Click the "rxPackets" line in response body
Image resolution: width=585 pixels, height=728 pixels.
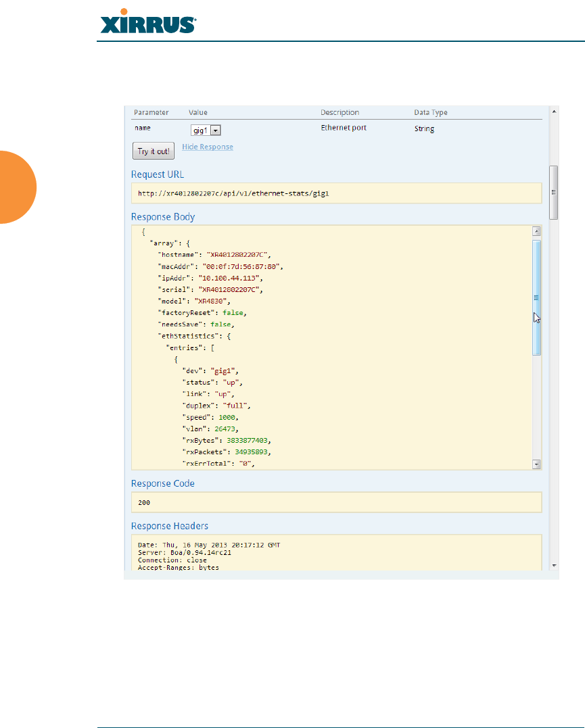coord(227,452)
